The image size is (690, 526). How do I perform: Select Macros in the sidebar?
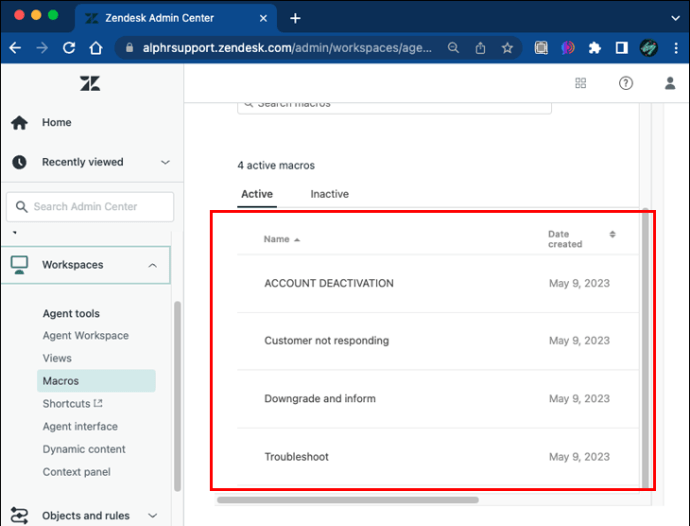(x=96, y=381)
